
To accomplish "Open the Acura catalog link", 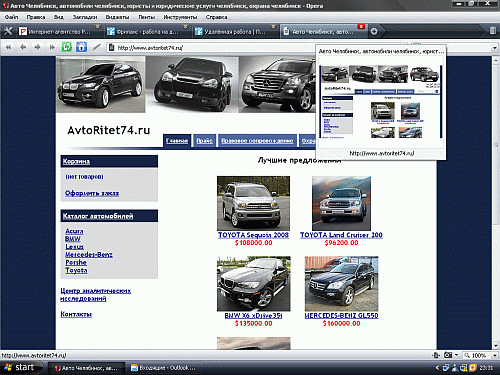I will 74,231.
